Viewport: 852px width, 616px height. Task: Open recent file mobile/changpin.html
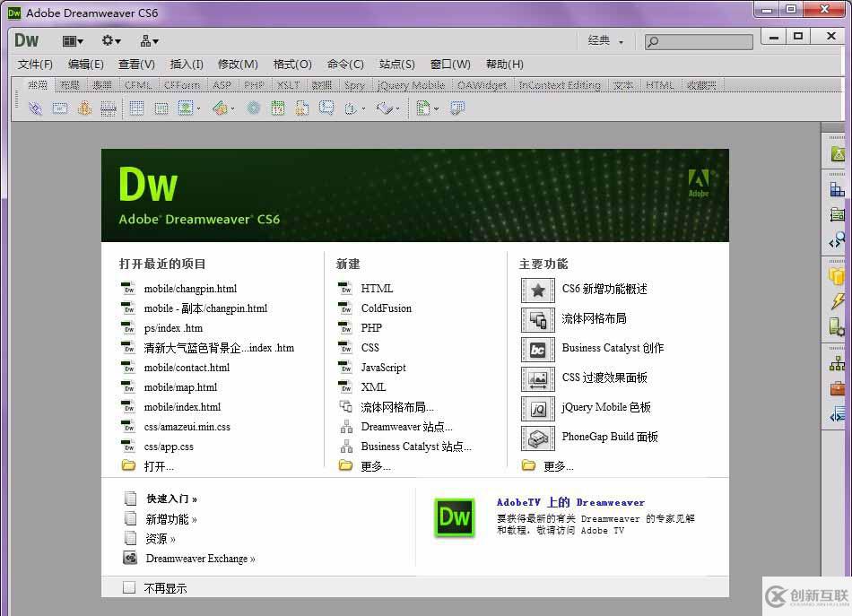tap(190, 289)
